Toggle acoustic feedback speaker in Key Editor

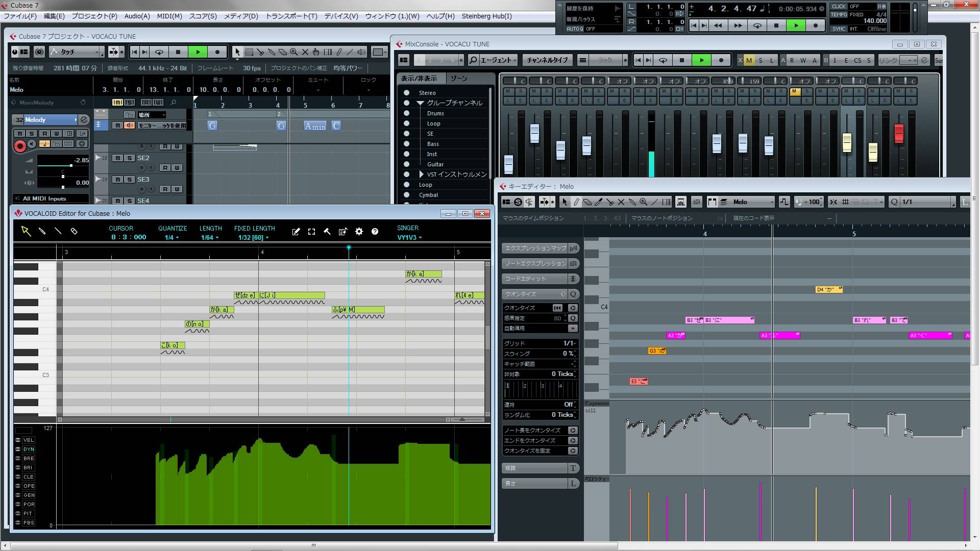(x=529, y=202)
